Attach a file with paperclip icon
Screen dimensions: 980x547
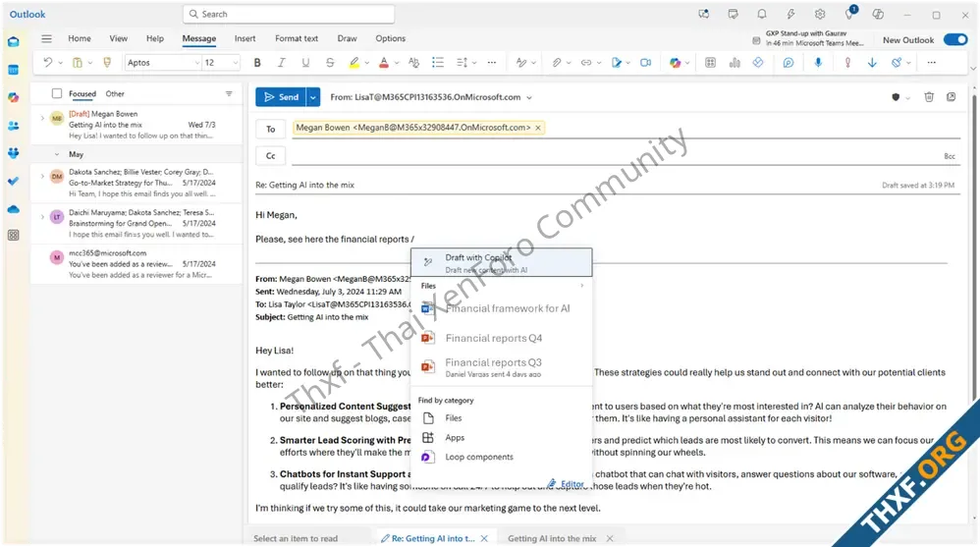point(556,63)
